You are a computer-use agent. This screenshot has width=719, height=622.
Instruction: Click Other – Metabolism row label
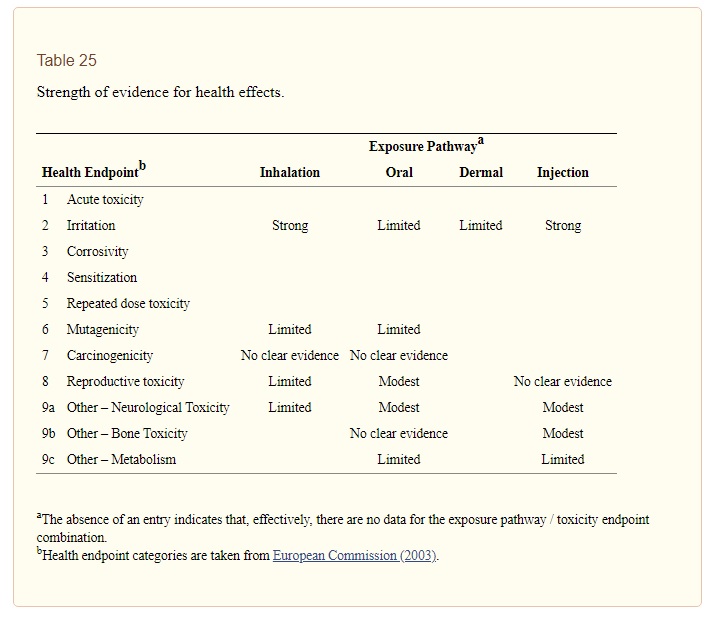121,460
